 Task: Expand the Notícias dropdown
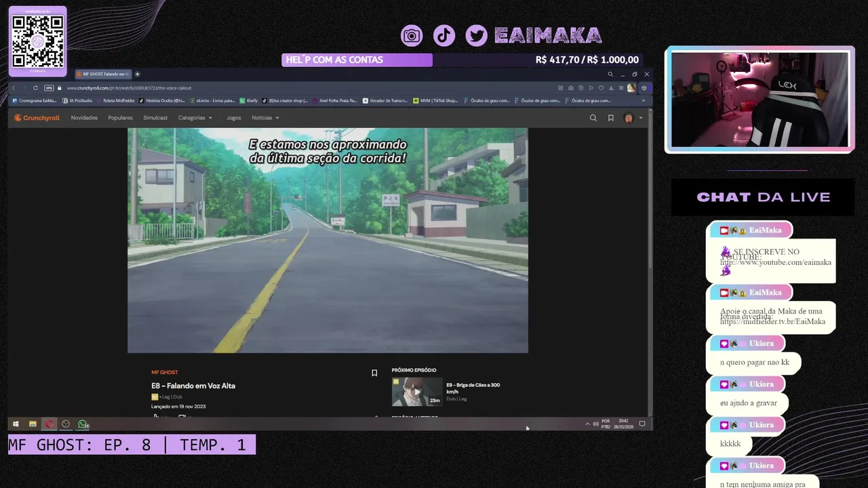(x=265, y=118)
